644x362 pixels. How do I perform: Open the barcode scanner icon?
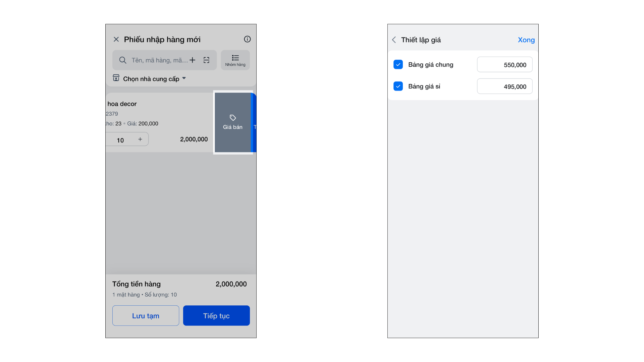point(206,60)
